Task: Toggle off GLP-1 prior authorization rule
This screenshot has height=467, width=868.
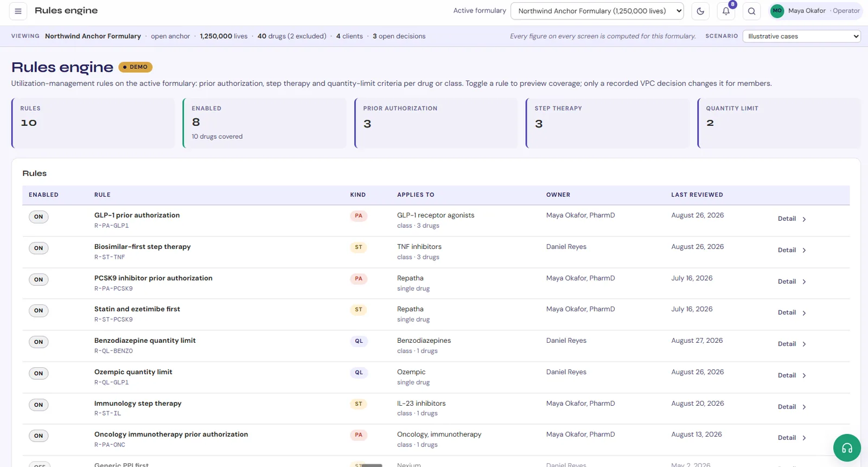Action: 39,217
